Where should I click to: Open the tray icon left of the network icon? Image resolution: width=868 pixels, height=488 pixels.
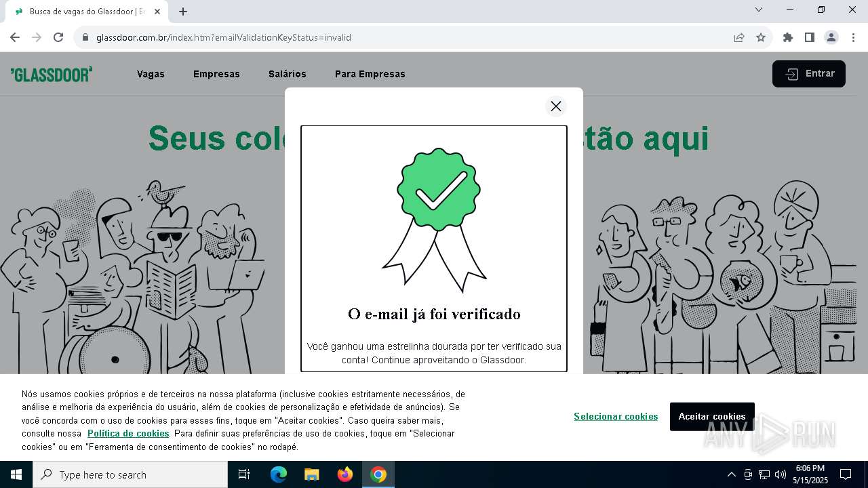click(x=748, y=474)
